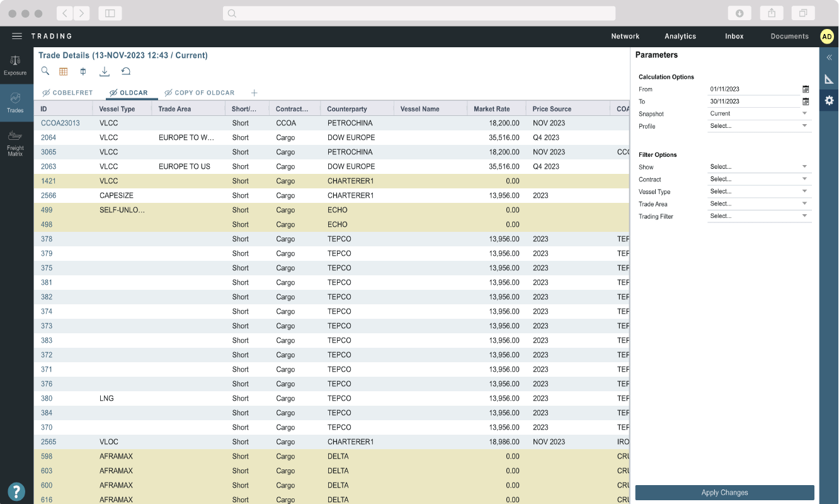The image size is (839, 504).
Task: Click the undo/reset arrow icon
Action: click(x=126, y=72)
